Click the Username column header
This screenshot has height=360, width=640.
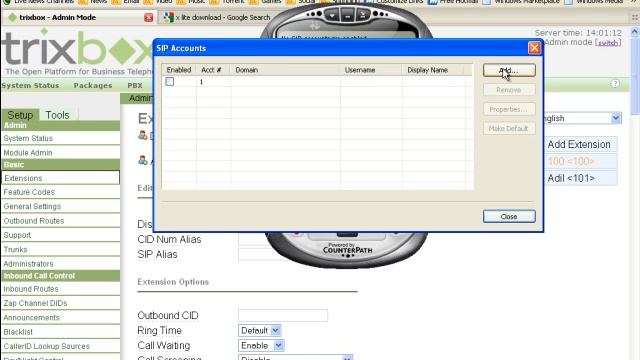pyautogui.click(x=371, y=70)
